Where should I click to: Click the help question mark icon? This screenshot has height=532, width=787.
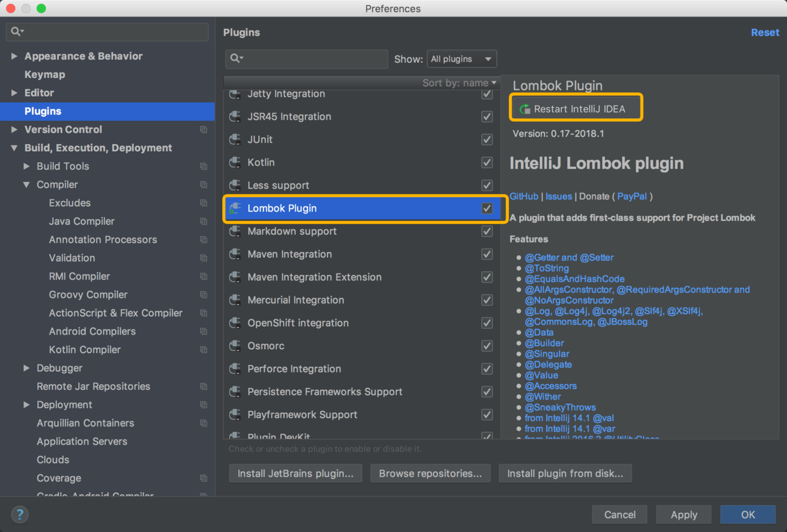point(20,514)
